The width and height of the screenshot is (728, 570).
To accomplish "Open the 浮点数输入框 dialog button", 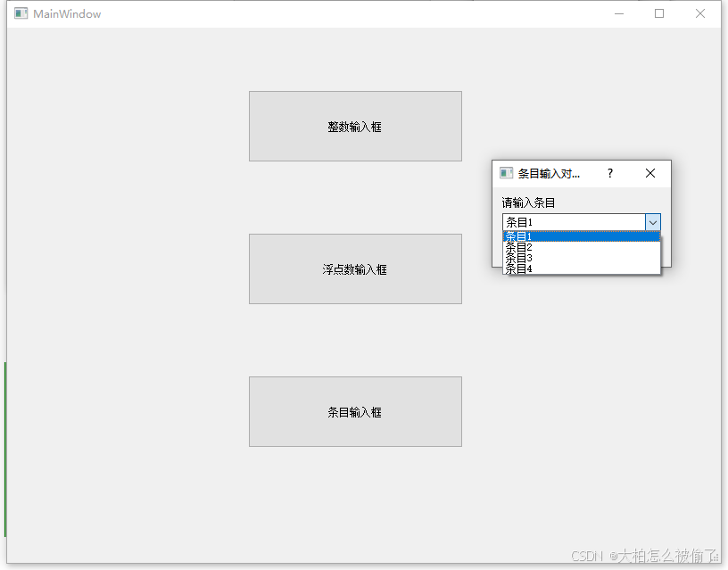I will 355,268.
